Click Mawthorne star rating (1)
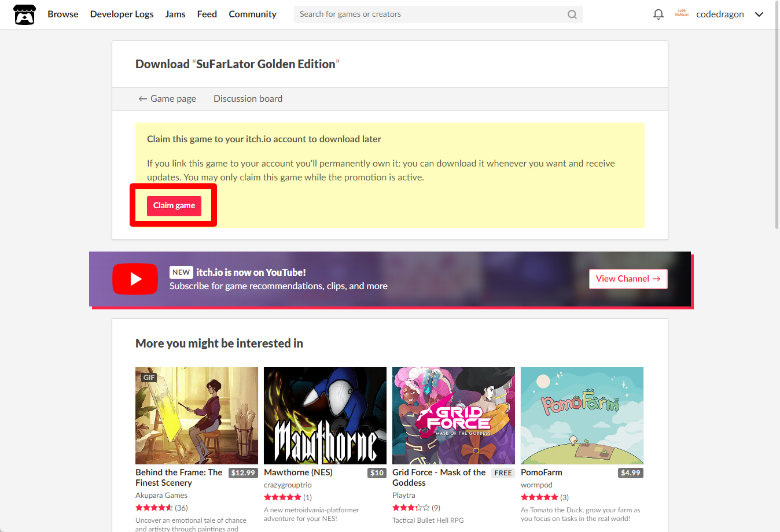Image resolution: width=780 pixels, height=532 pixels. tap(288, 497)
